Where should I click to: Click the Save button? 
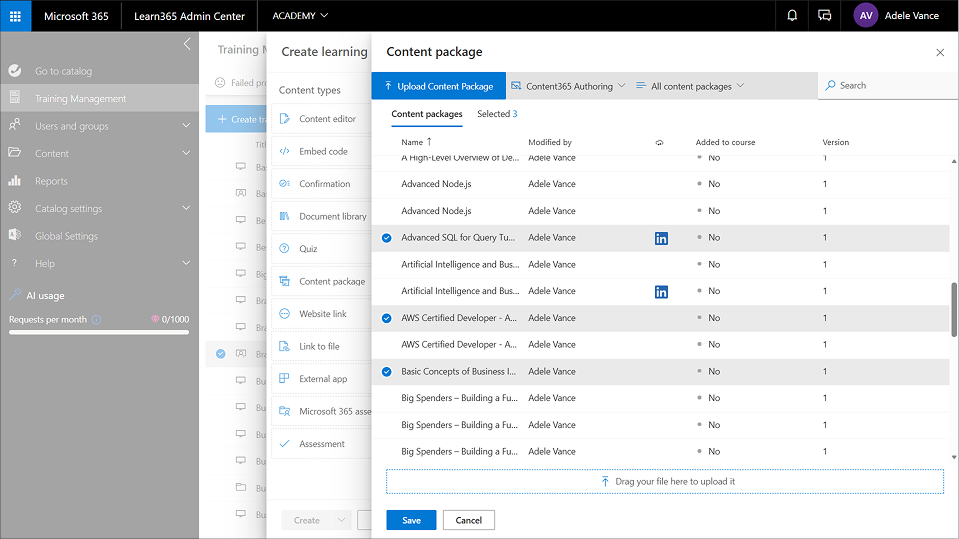[411, 520]
